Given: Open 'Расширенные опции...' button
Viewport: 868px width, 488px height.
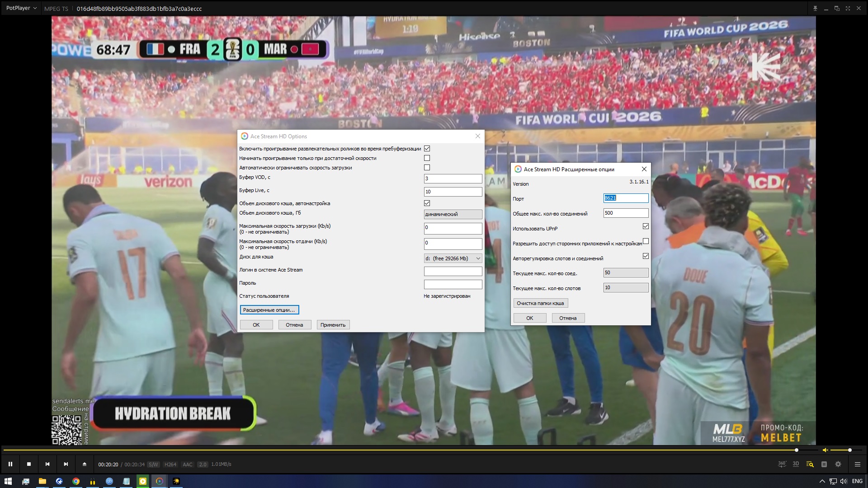Looking at the screenshot, I should pyautogui.click(x=269, y=310).
